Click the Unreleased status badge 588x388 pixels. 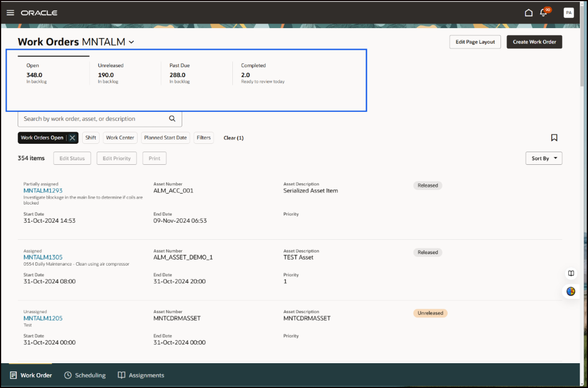(x=430, y=313)
